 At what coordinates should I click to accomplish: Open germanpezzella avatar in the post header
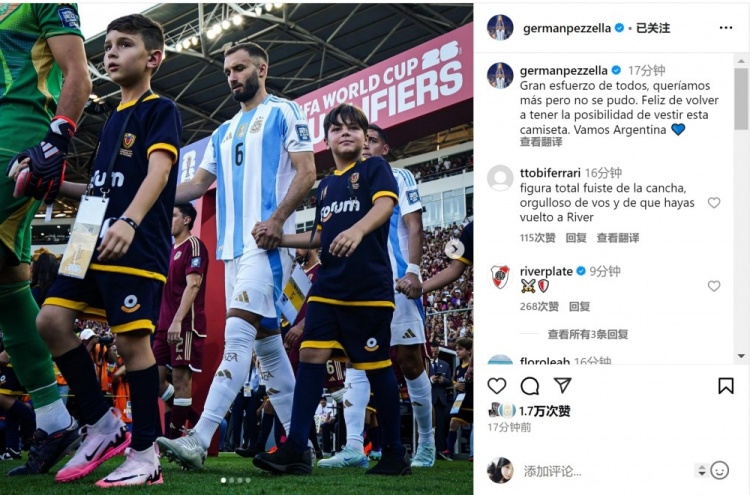click(500, 27)
